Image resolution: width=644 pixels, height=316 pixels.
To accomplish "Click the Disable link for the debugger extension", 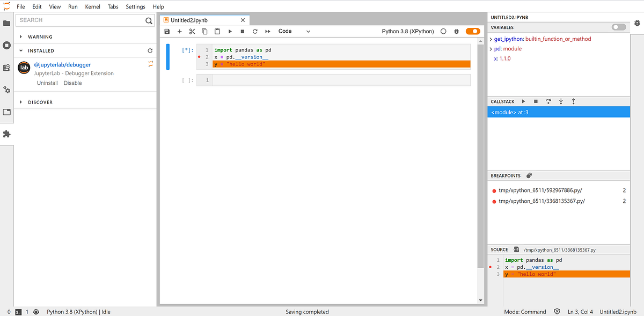I will [73, 83].
